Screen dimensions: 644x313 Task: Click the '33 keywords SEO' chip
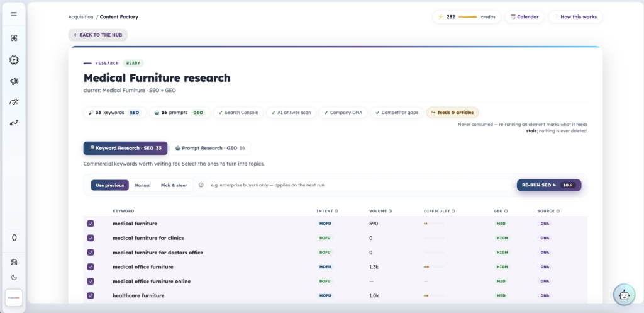pos(114,112)
